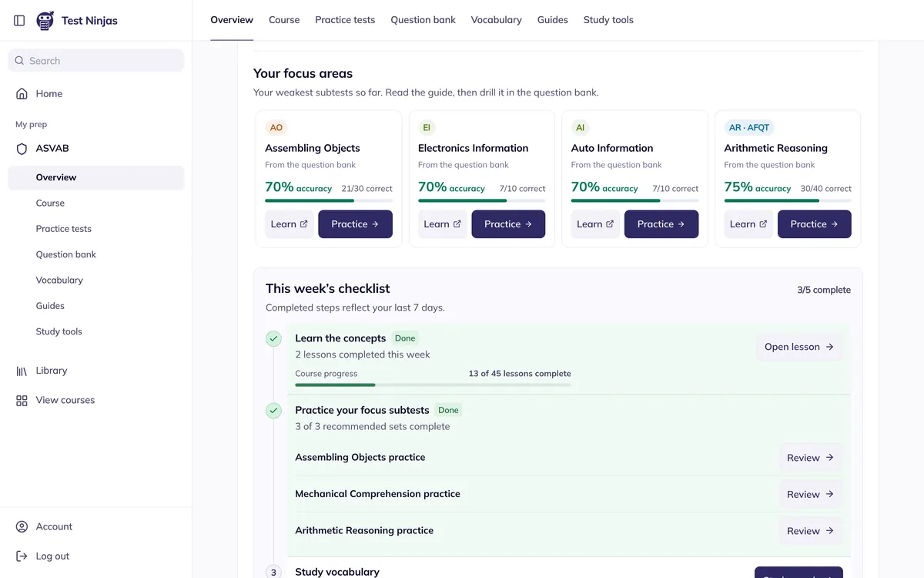Switch to the Guides tab
Viewport: 924px width, 578px height.
click(x=553, y=20)
